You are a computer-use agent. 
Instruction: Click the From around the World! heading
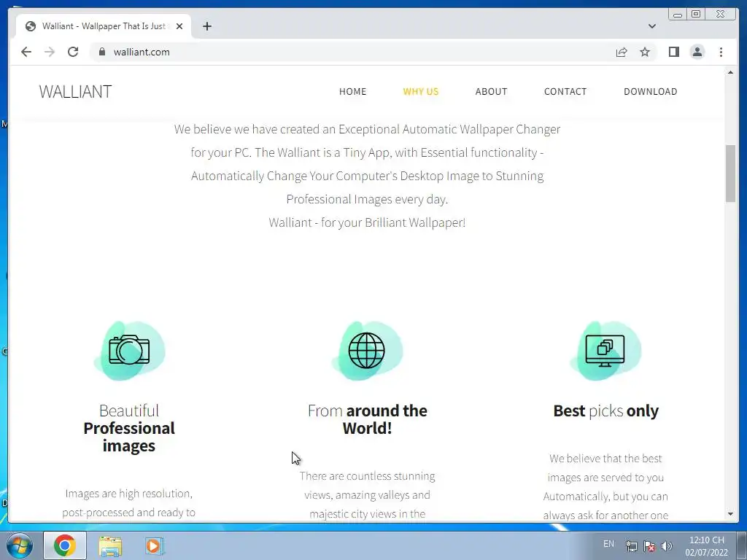tap(368, 419)
